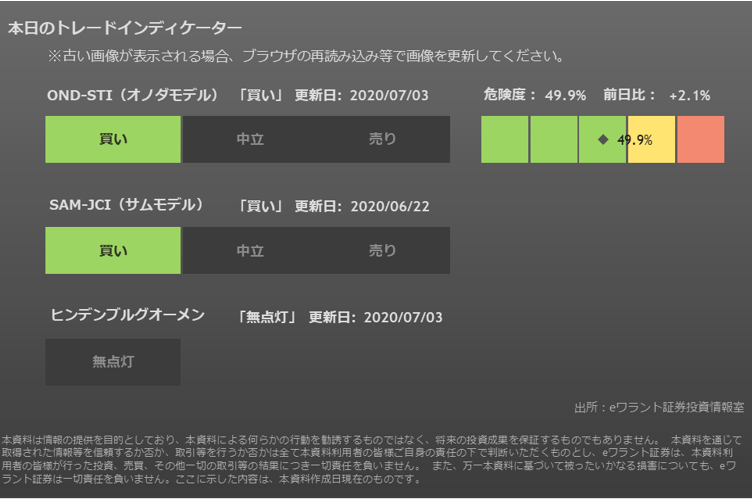
Task: Click the ヒンデンブルグオーメン 無点灯 box
Action: coord(113,362)
